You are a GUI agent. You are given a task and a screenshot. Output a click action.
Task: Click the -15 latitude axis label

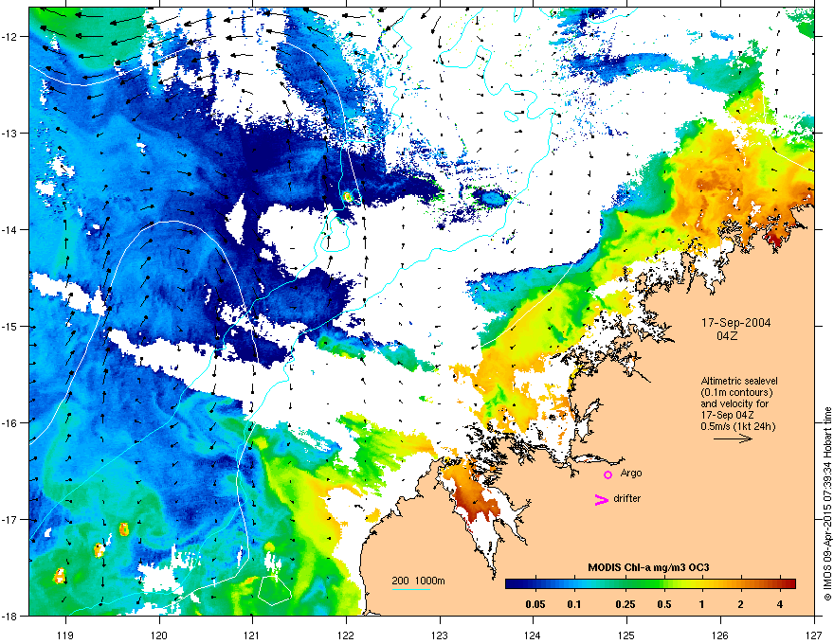click(9, 327)
